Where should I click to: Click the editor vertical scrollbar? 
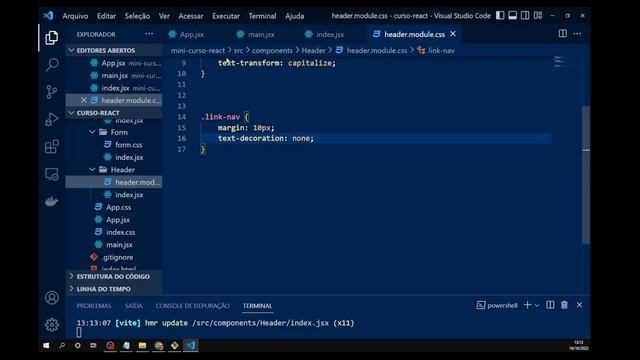[x=586, y=175]
